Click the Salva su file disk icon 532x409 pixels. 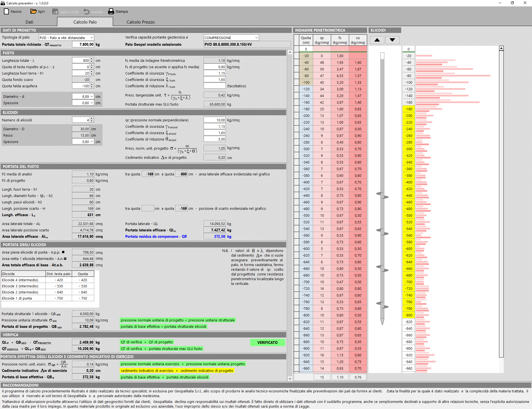point(55,11)
